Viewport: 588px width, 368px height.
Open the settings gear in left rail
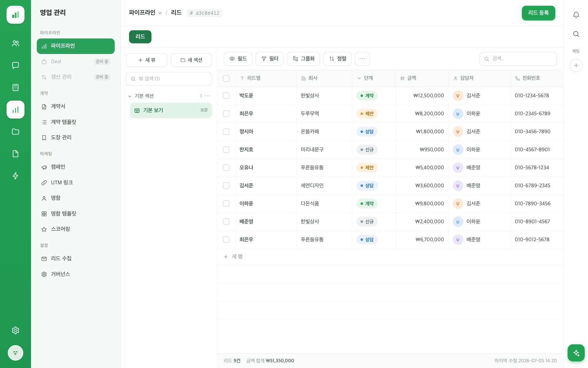[15, 330]
